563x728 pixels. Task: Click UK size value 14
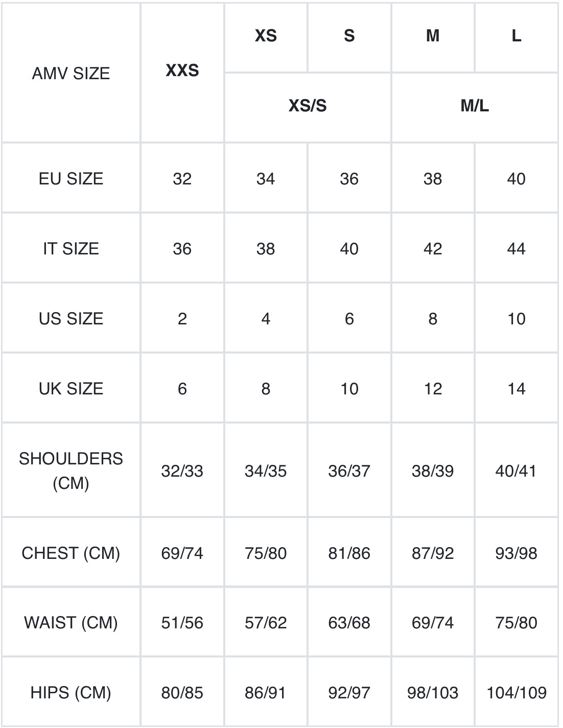pos(516,388)
